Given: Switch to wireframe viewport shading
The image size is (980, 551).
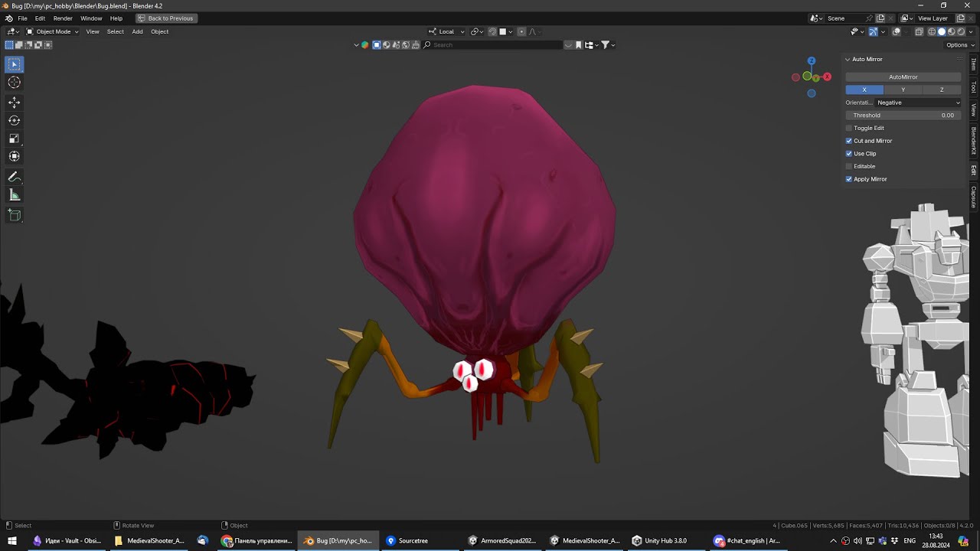Looking at the screenshot, I should pos(932,31).
